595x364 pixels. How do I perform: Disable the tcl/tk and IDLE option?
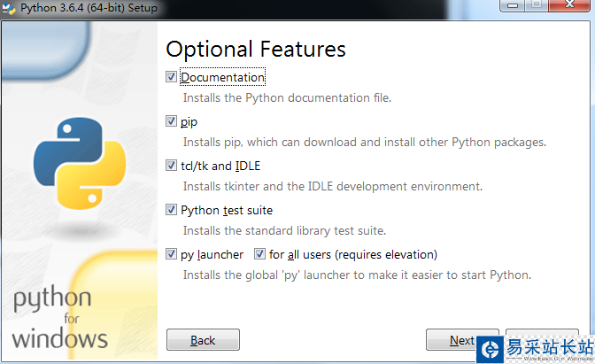[x=171, y=166]
